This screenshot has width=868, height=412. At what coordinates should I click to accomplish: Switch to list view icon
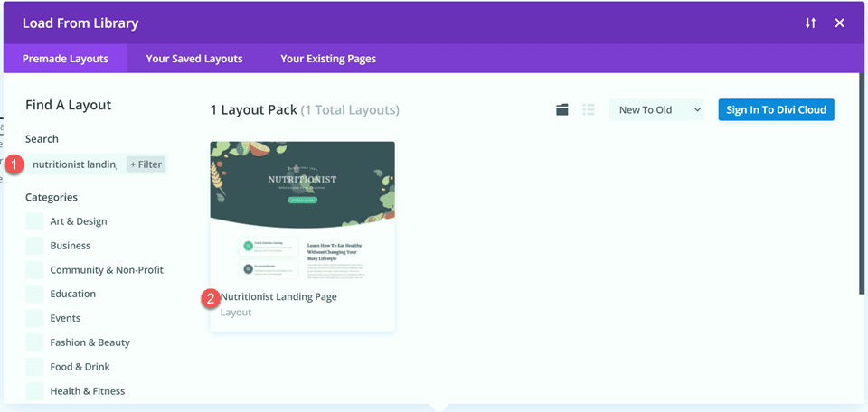(589, 110)
